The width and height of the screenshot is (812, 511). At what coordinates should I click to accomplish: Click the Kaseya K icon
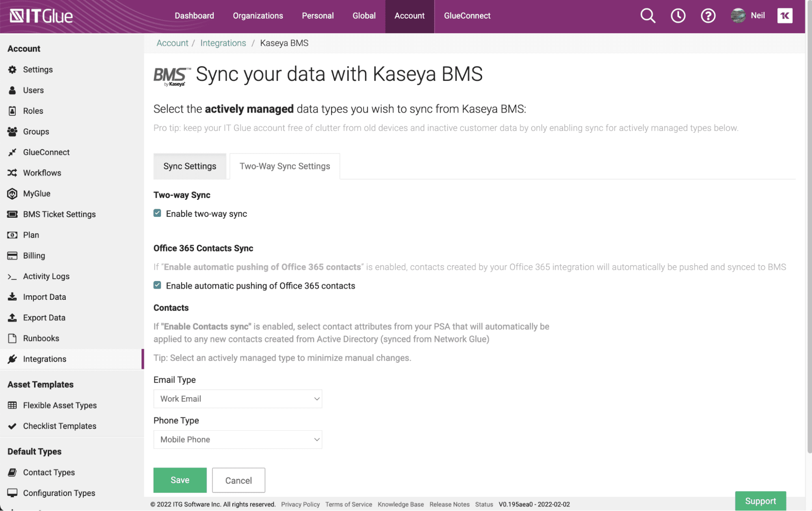784,16
